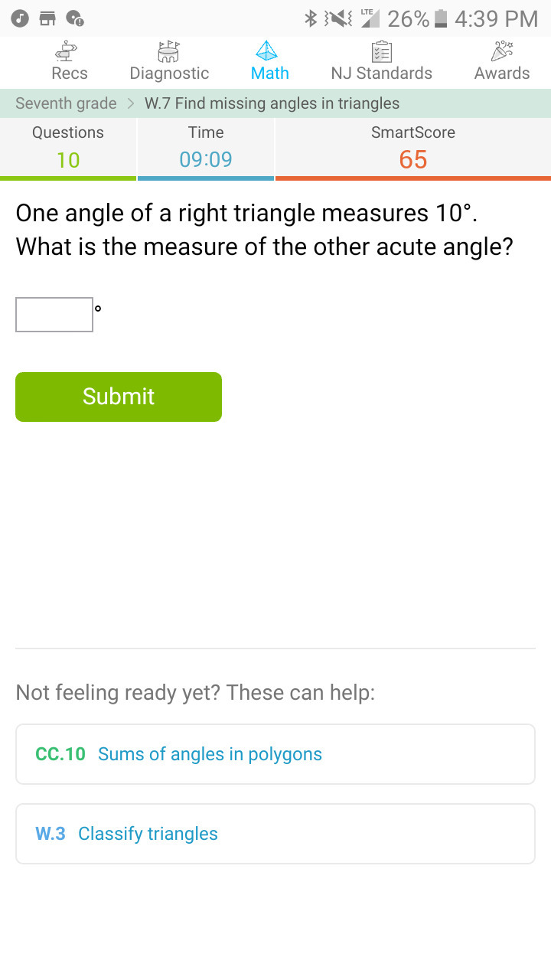Tap the Time elapsed panel
The height and width of the screenshot is (980, 551).
205,147
